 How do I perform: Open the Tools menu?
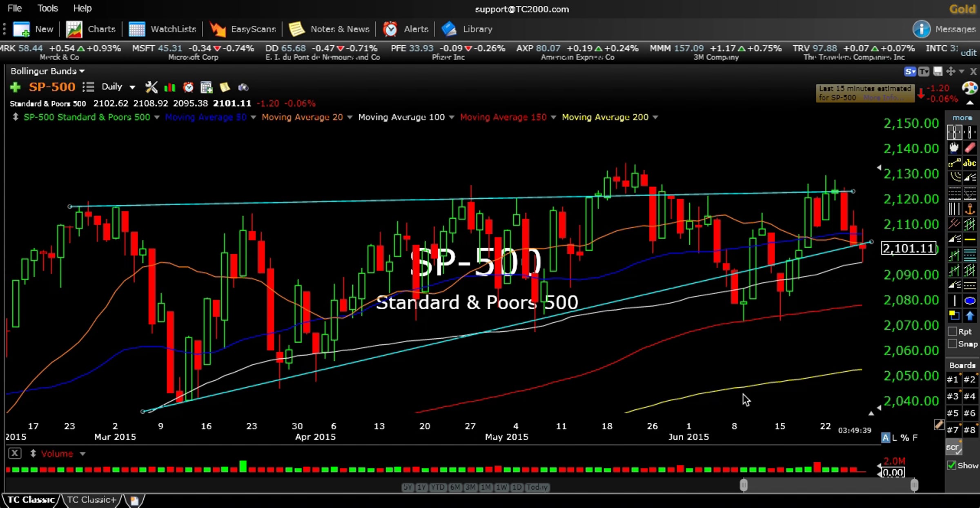click(48, 8)
